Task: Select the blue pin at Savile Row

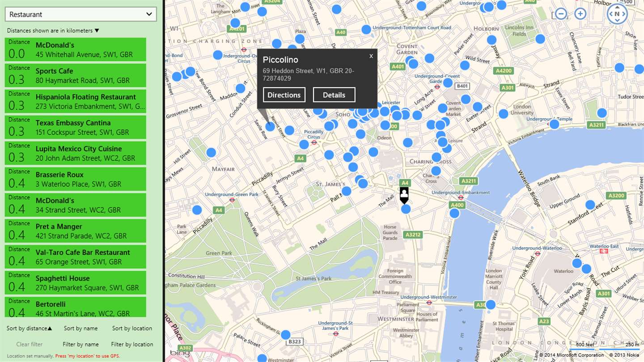Action: pos(270,126)
